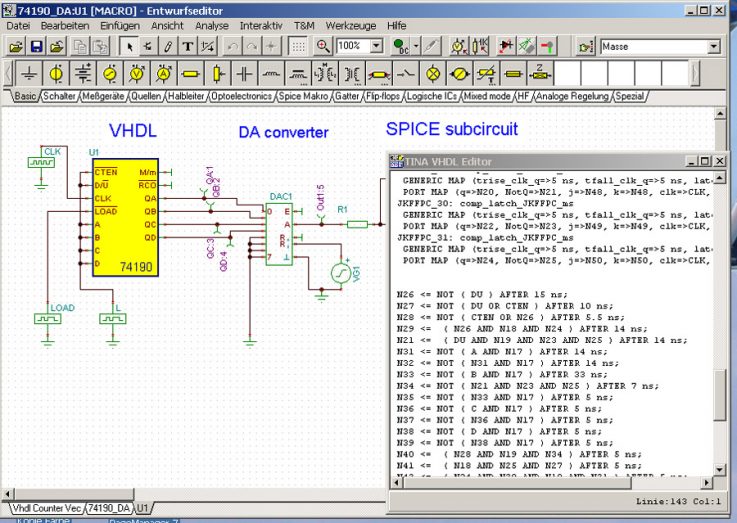Switch to the Schalter component tab
This screenshot has height=523, width=737.
59,96
